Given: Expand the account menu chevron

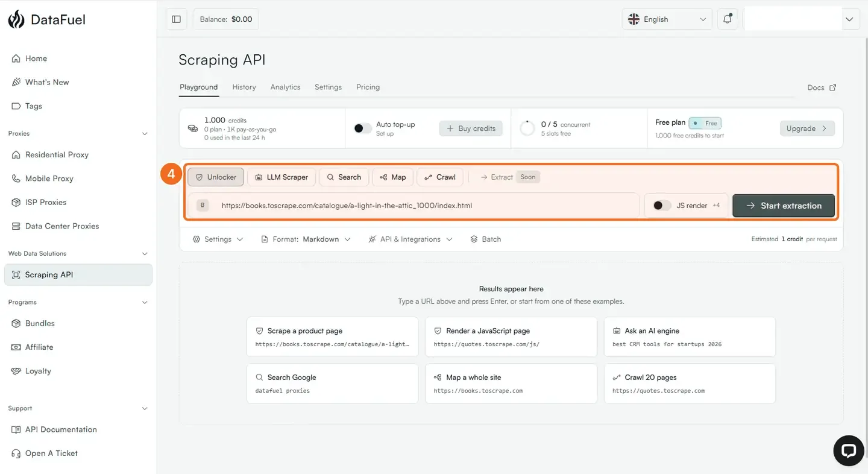Looking at the screenshot, I should click(x=849, y=19).
